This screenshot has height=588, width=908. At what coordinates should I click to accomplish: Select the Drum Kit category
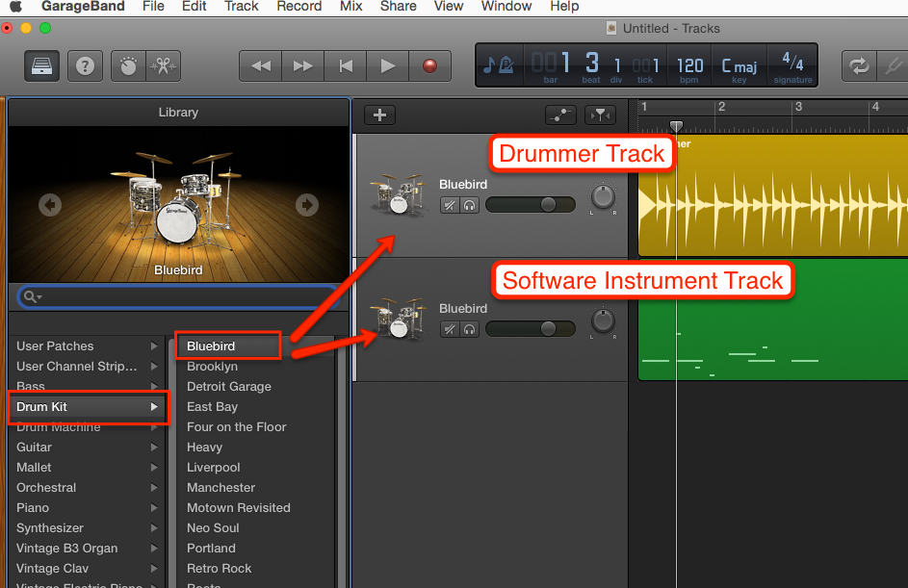tap(88, 407)
